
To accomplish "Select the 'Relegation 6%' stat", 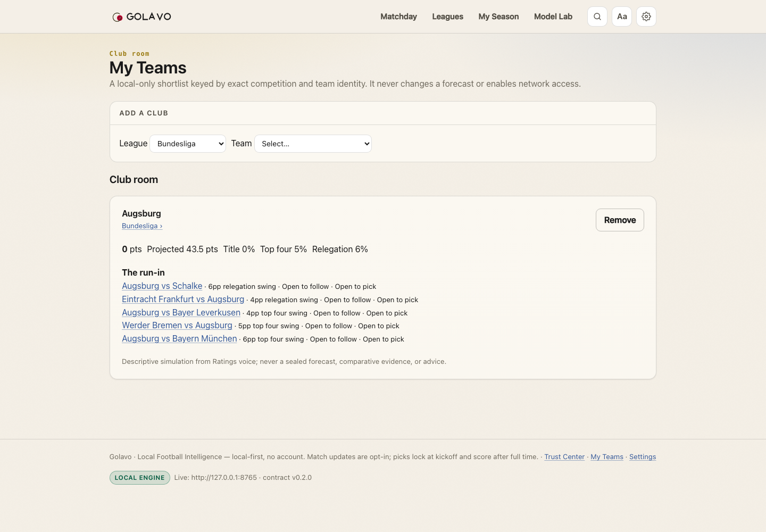I will (x=340, y=250).
